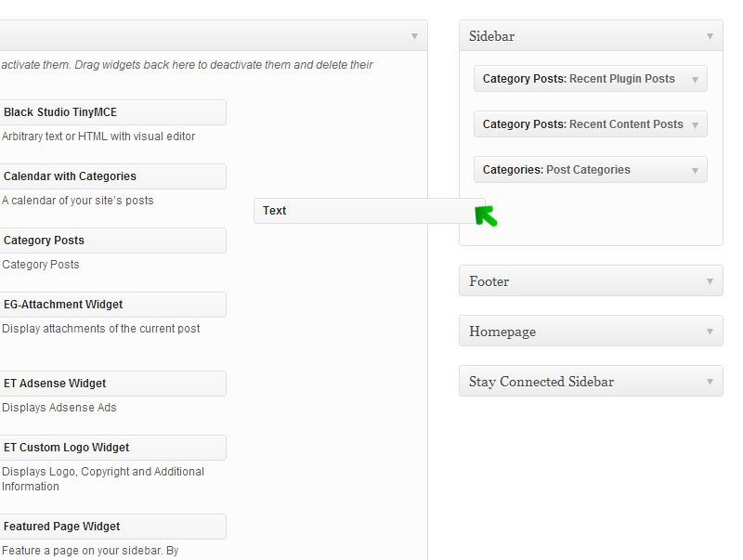Click the Footer panel title
Screen dimensions: 743x560
(x=489, y=281)
